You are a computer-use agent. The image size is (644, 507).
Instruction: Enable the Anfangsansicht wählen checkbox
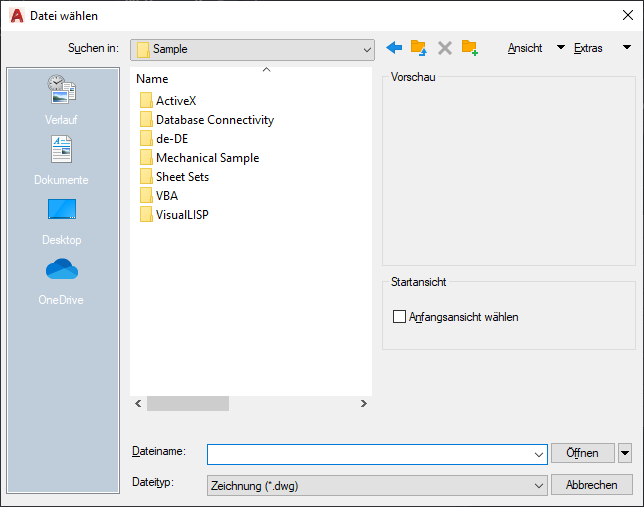[399, 317]
